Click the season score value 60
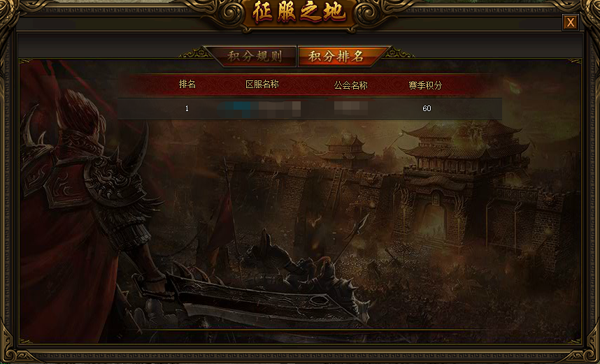This screenshot has height=364, width=600. point(427,108)
